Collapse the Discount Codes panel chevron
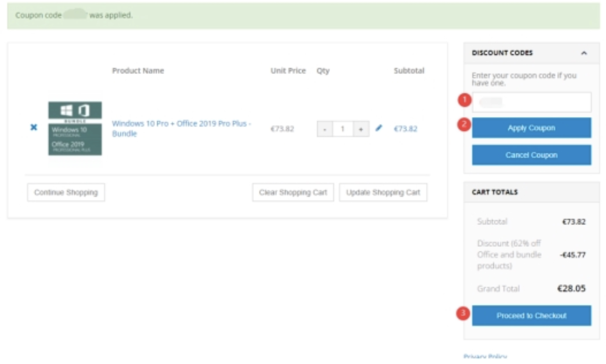 [x=584, y=53]
